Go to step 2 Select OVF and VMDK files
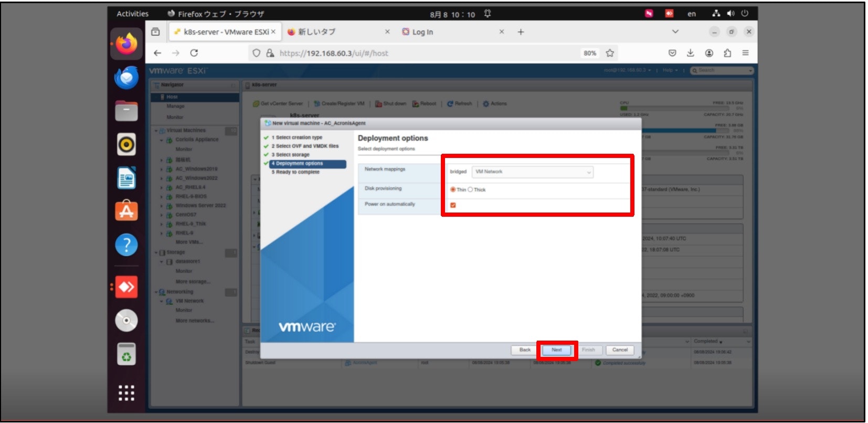 tap(305, 146)
